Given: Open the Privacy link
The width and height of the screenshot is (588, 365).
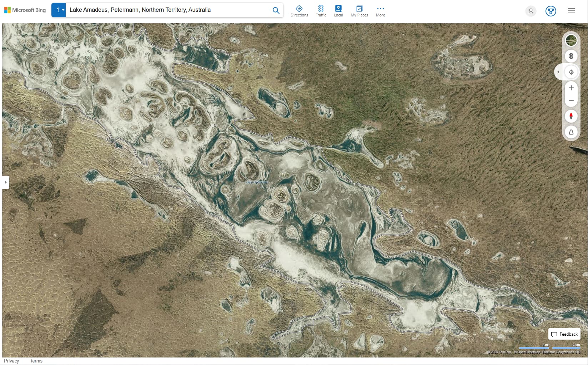Looking at the screenshot, I should click(x=11, y=361).
